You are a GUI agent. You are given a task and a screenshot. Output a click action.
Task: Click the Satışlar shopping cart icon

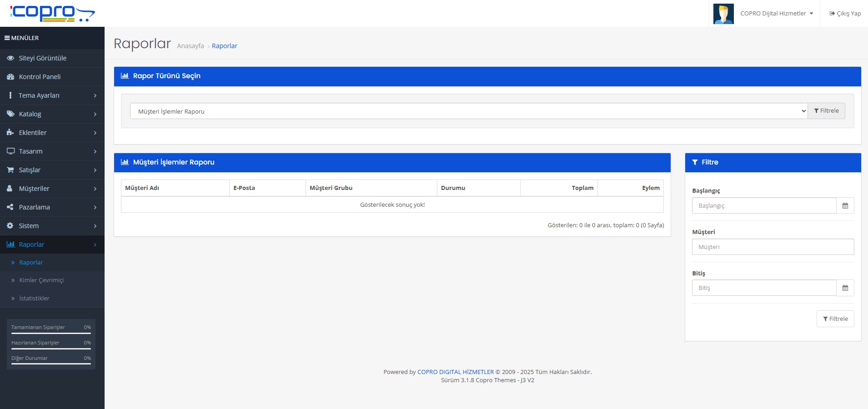pos(10,170)
